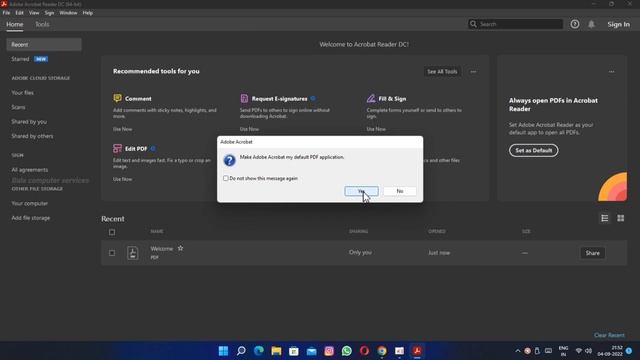Open the Help menu
This screenshot has width=640, height=360.
(88, 13)
